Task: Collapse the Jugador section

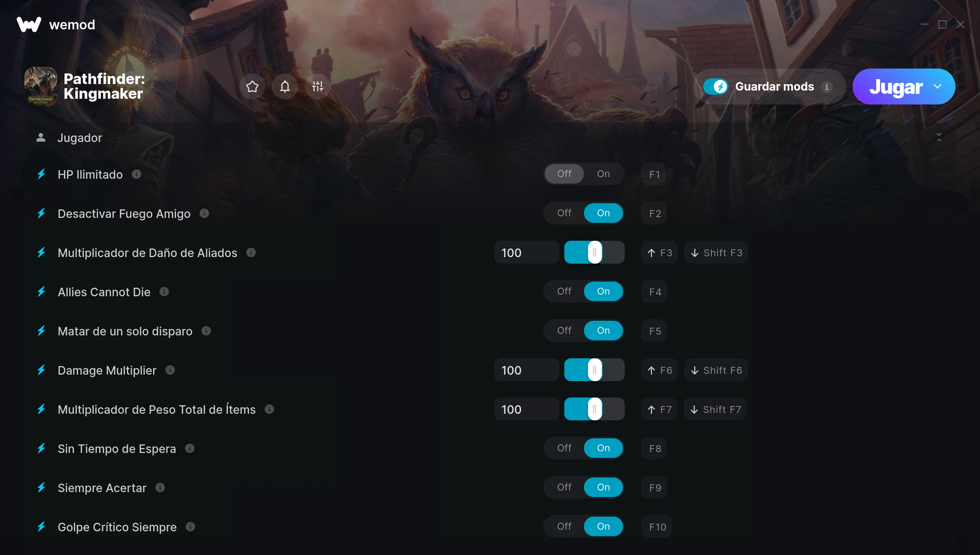Action: click(939, 138)
